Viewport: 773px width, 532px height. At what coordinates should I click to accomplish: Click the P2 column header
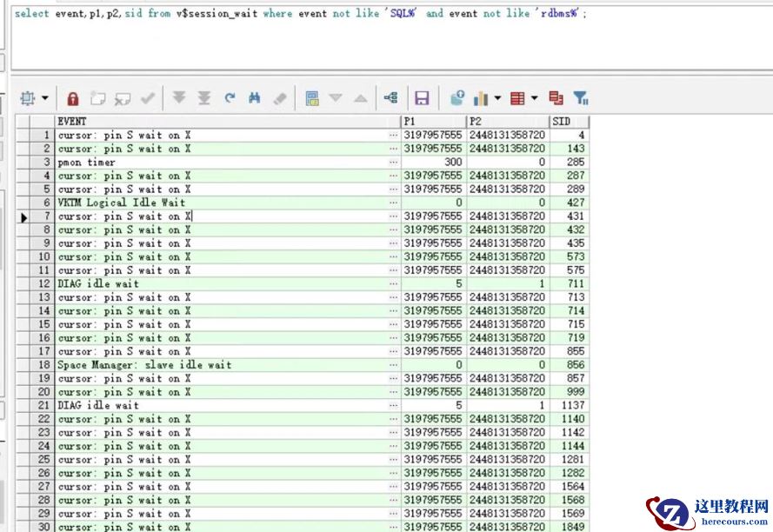click(x=508, y=122)
